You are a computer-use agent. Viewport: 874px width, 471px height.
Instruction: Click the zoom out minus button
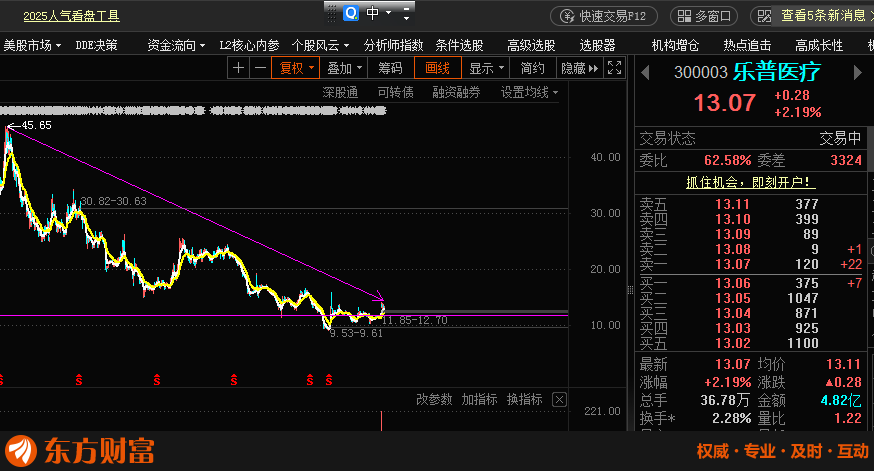click(260, 68)
